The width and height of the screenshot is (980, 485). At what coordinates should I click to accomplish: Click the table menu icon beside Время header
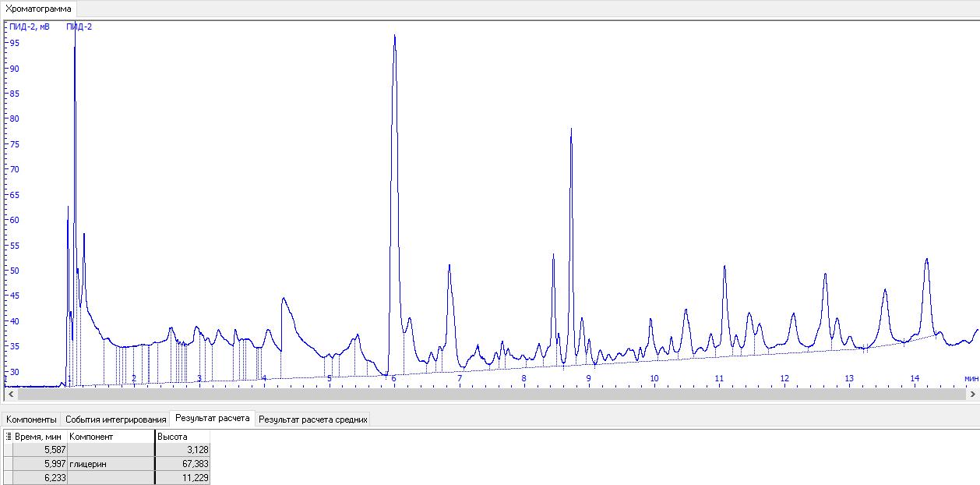coord(9,437)
